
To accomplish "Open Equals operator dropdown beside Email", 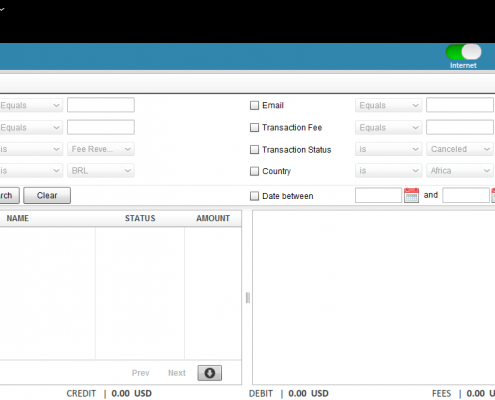I will point(389,105).
